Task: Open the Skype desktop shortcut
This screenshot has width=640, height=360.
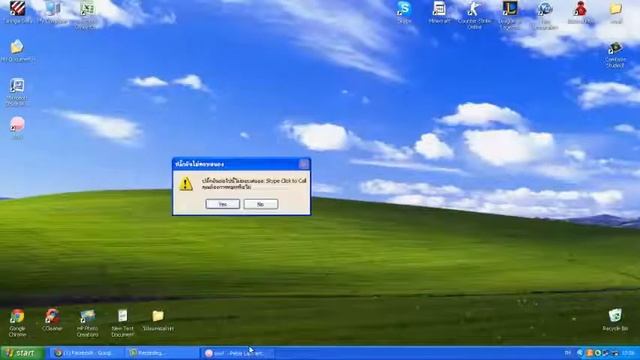Action: 404,12
